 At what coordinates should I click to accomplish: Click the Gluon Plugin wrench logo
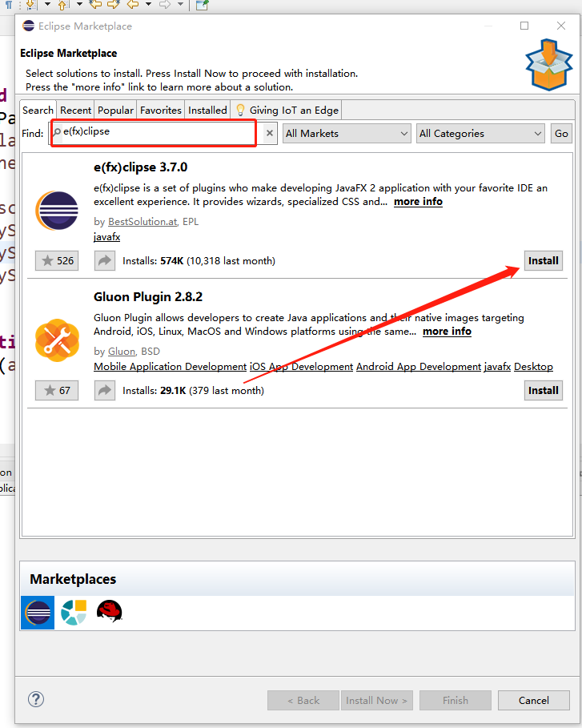[x=57, y=340]
